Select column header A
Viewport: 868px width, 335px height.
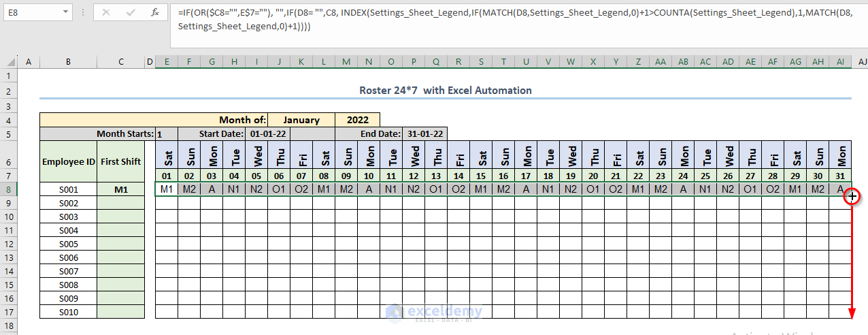[29, 62]
